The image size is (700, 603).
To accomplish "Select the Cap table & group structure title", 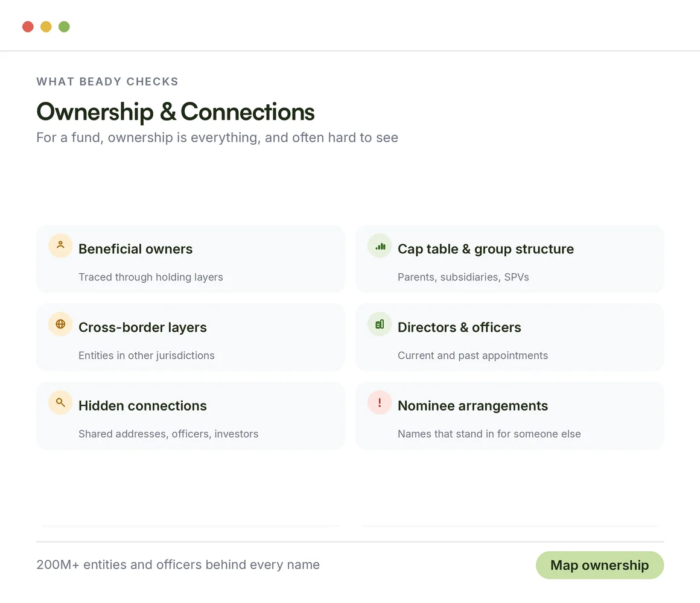I will pos(486,249).
